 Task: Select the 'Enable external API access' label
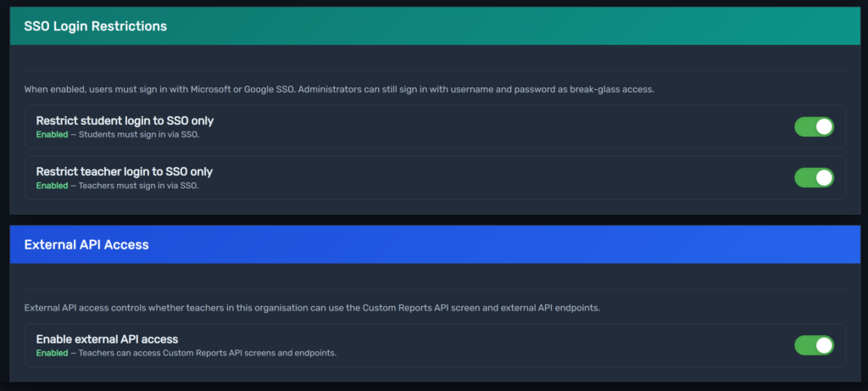[107, 339]
